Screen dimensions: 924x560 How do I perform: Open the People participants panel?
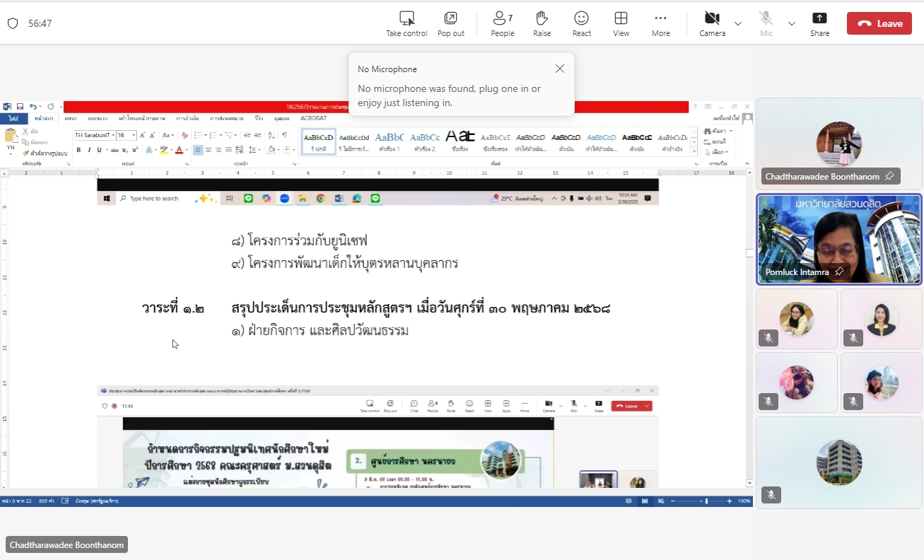[502, 18]
